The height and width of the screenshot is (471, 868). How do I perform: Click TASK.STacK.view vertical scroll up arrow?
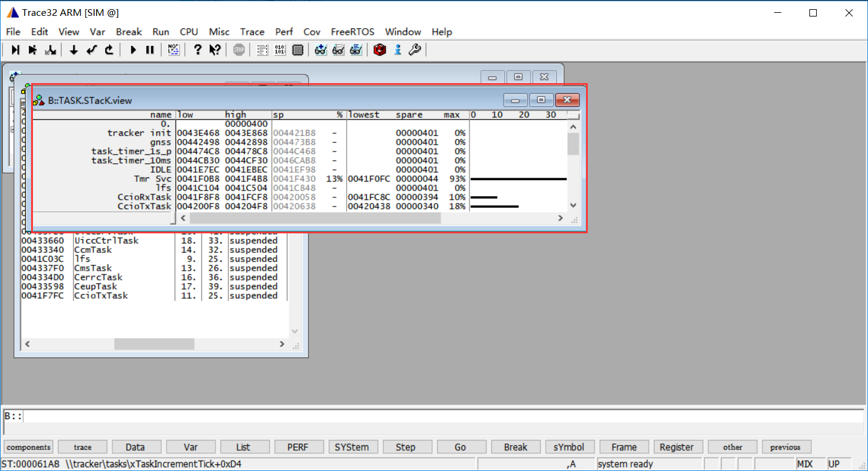tap(573, 126)
